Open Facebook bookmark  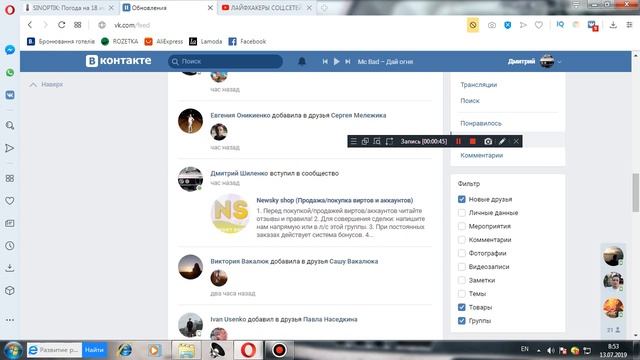[247, 41]
